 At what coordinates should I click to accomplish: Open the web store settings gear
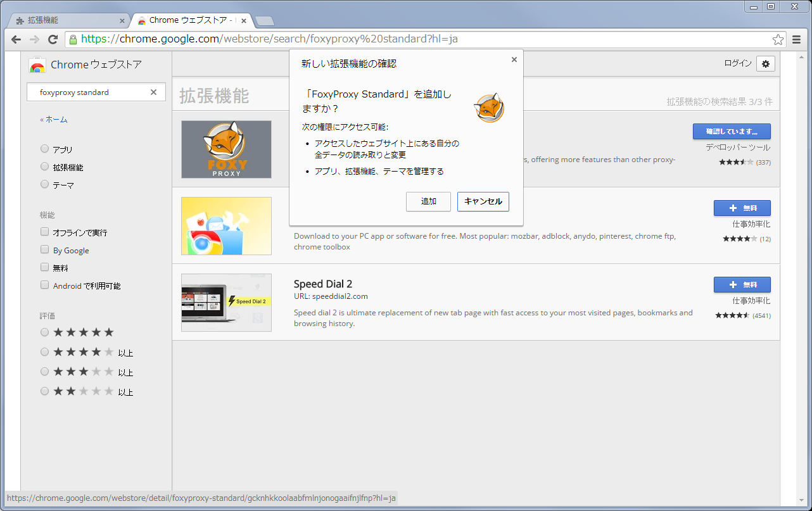pos(765,63)
